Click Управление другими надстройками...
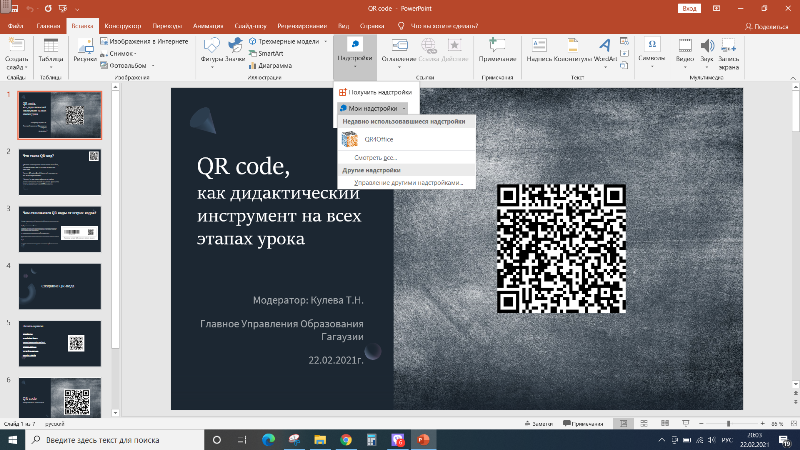This screenshot has height=450, width=800. pyautogui.click(x=409, y=183)
